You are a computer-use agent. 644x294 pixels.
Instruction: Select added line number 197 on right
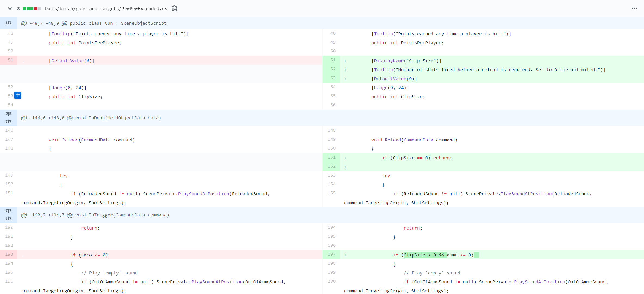click(x=332, y=254)
